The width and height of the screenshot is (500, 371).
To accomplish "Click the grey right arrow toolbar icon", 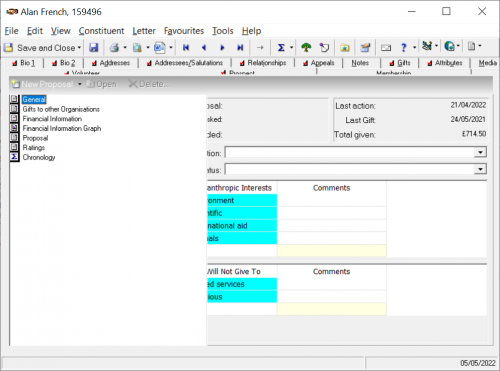I will click(x=260, y=48).
